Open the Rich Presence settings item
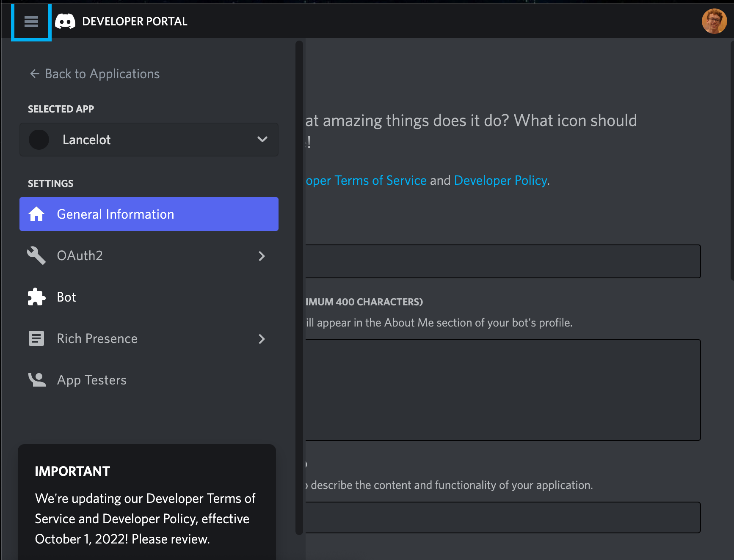This screenshot has height=560, width=734. click(149, 338)
